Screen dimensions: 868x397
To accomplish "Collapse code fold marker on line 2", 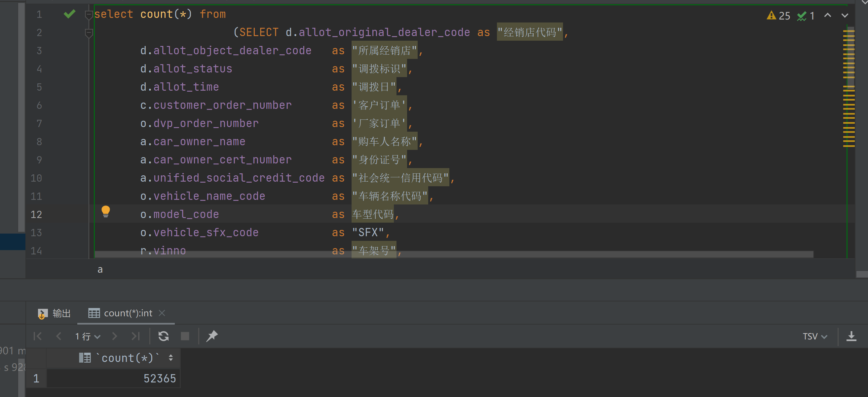I will [89, 33].
